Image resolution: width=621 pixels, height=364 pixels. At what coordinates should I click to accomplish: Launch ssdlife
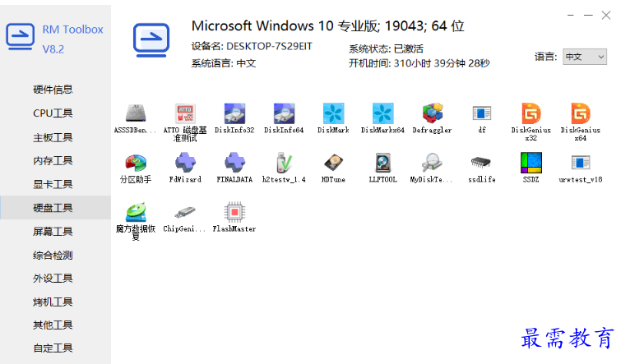482,163
